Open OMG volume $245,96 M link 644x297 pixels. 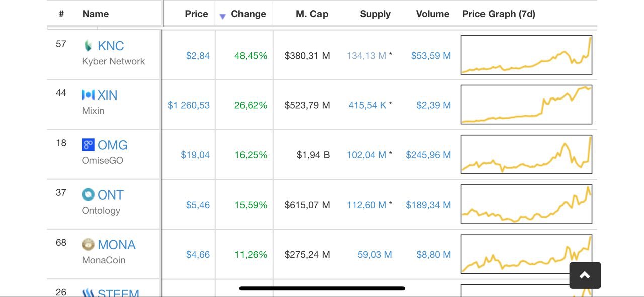coord(428,155)
